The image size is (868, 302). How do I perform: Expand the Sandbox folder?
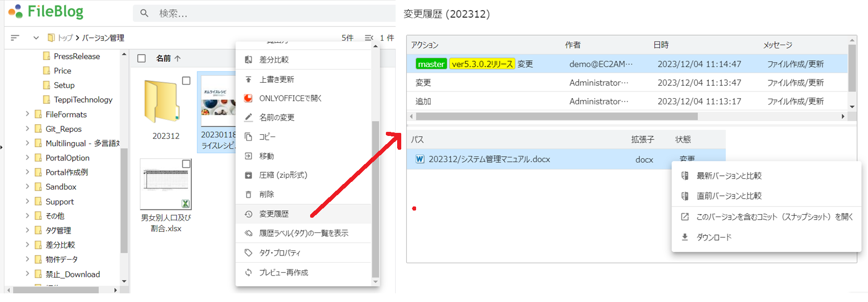tap(28, 187)
